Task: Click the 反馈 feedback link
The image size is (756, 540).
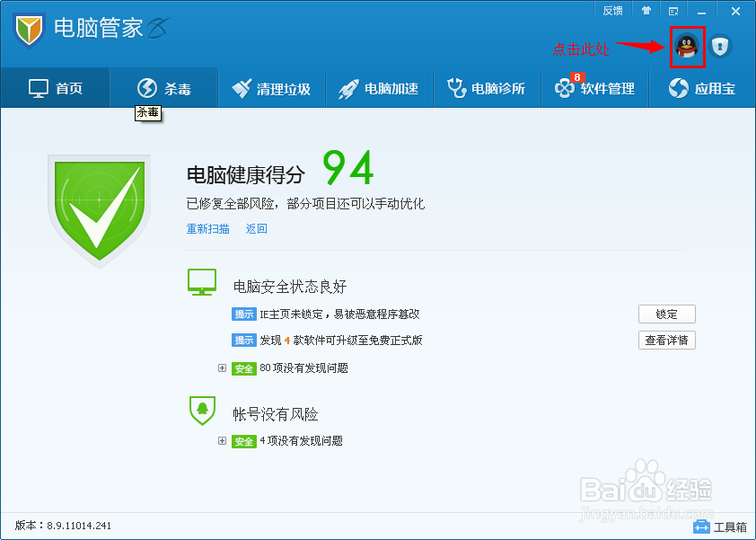Action: [613, 11]
